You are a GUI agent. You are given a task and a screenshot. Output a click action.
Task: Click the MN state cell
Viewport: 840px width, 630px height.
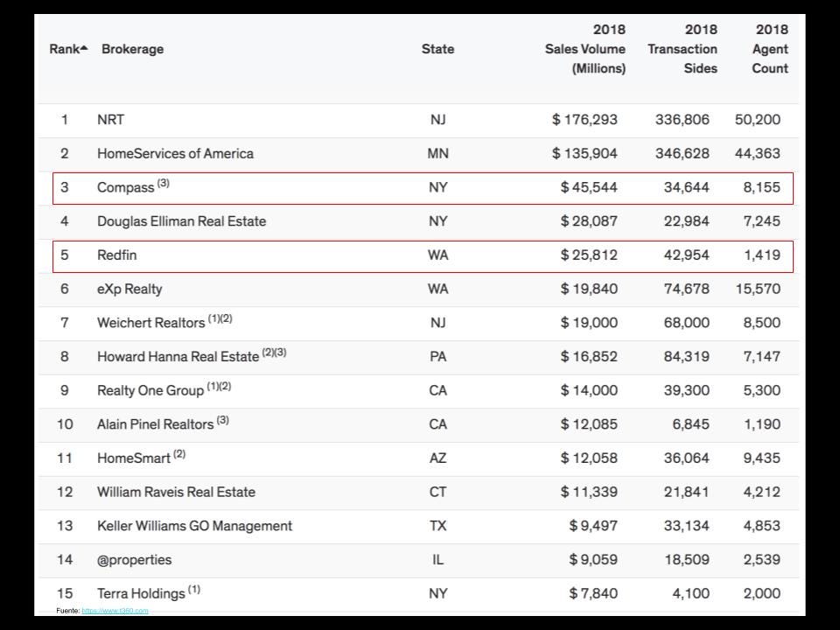click(437, 154)
